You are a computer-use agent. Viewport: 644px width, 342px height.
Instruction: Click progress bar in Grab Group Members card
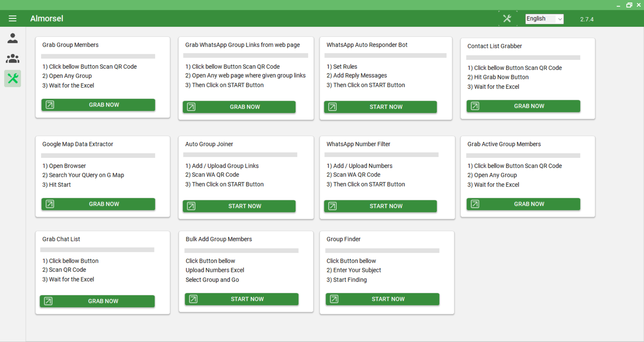[98, 56]
